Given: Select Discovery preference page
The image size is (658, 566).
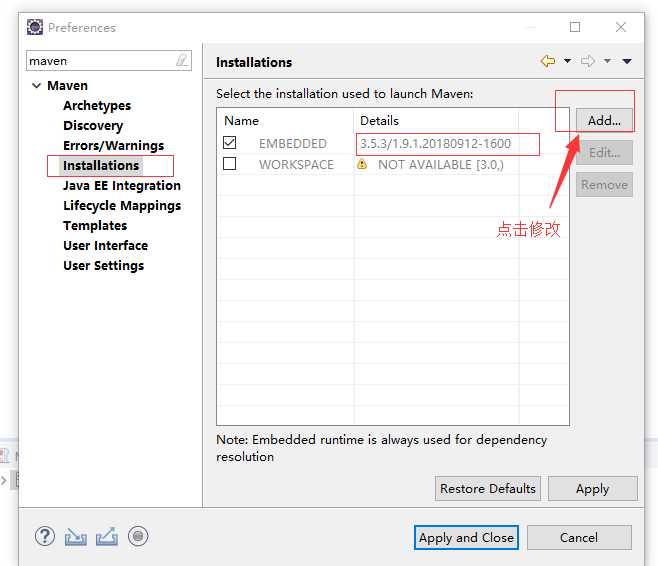Looking at the screenshot, I should click(x=93, y=125).
